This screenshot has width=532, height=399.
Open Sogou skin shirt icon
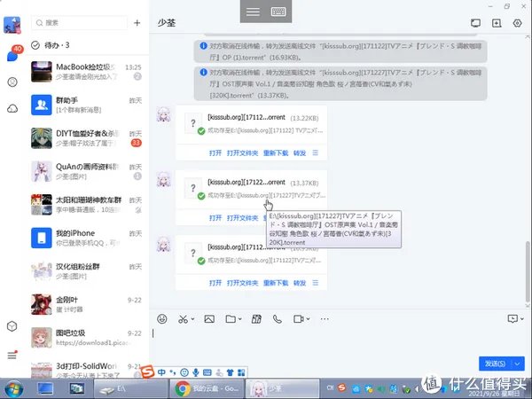pos(230,372)
